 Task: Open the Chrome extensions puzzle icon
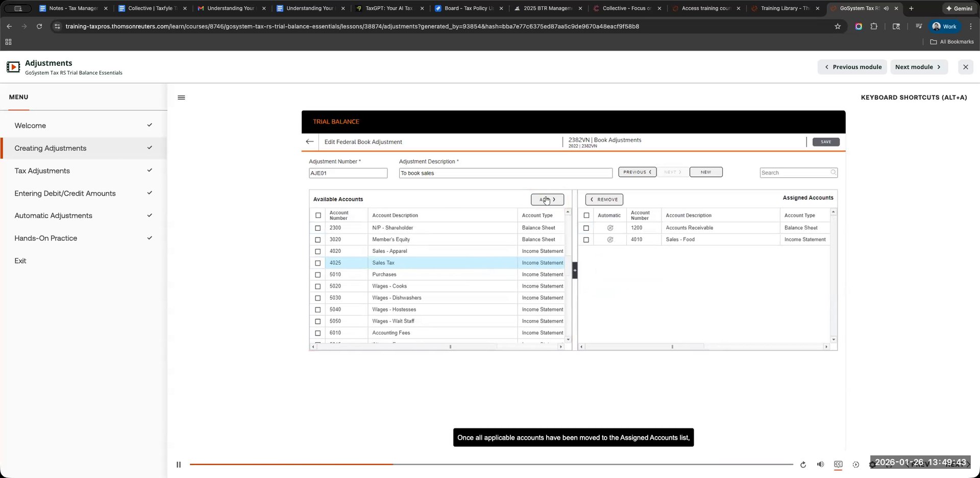tap(874, 27)
